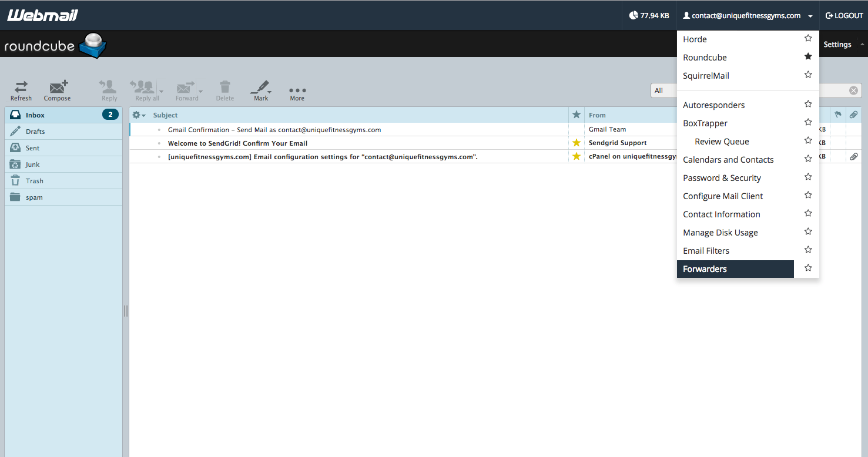This screenshot has height=457, width=868.
Task: Toggle favorite star for Password & Security
Action: [808, 177]
